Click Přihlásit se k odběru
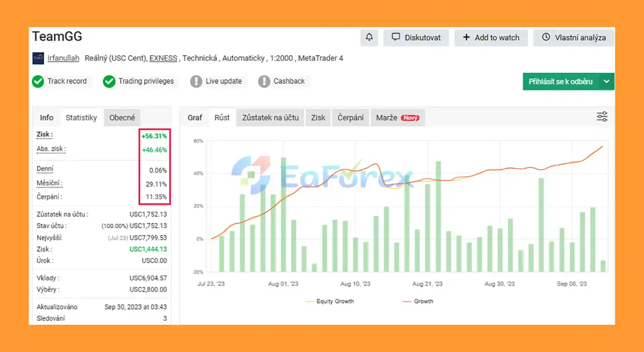Screen dimensions: 644x352 [560, 81]
